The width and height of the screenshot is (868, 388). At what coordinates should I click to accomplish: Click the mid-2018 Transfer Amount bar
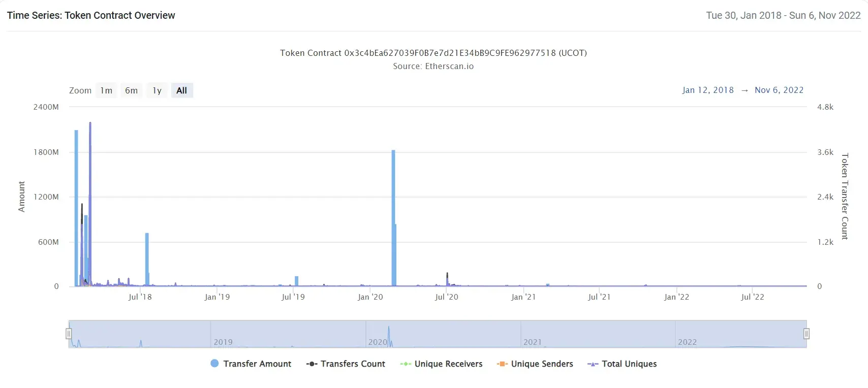(147, 260)
